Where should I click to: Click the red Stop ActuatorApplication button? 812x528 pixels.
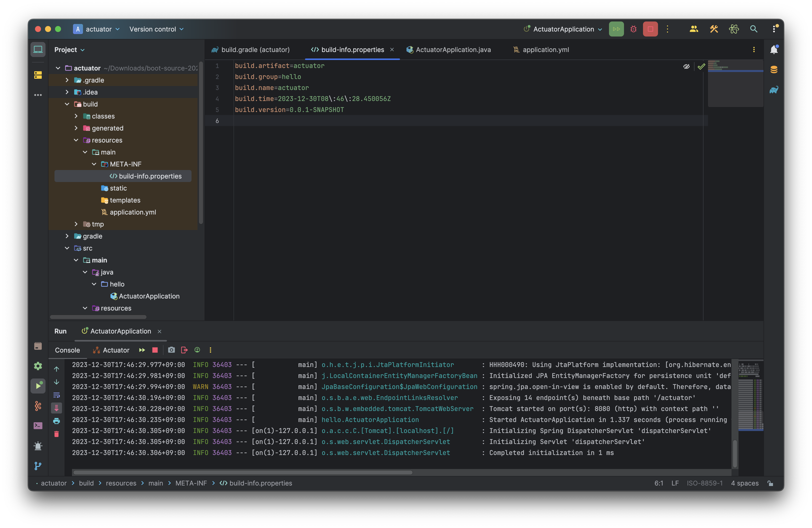tap(650, 29)
